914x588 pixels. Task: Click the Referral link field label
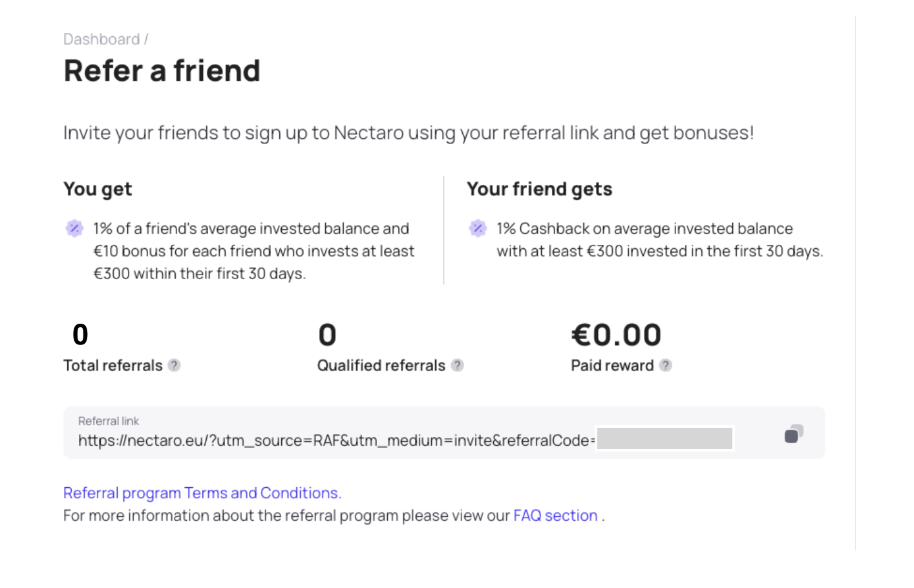pyautogui.click(x=109, y=421)
